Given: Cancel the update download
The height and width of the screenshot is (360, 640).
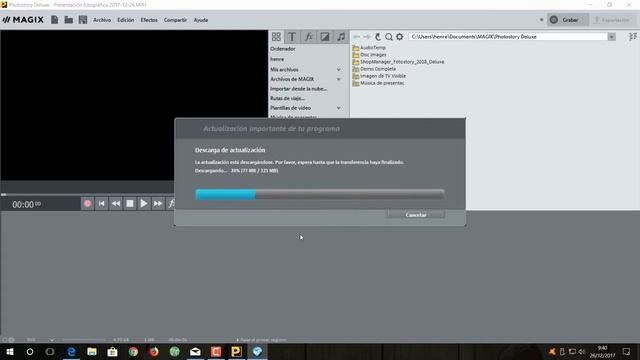Looking at the screenshot, I should click(x=416, y=215).
